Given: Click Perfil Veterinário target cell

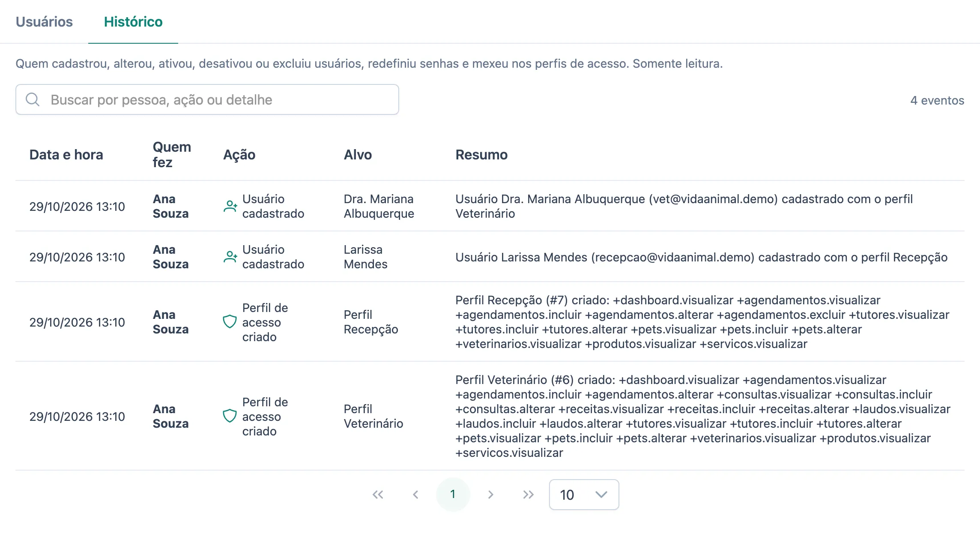Looking at the screenshot, I should (x=373, y=416).
